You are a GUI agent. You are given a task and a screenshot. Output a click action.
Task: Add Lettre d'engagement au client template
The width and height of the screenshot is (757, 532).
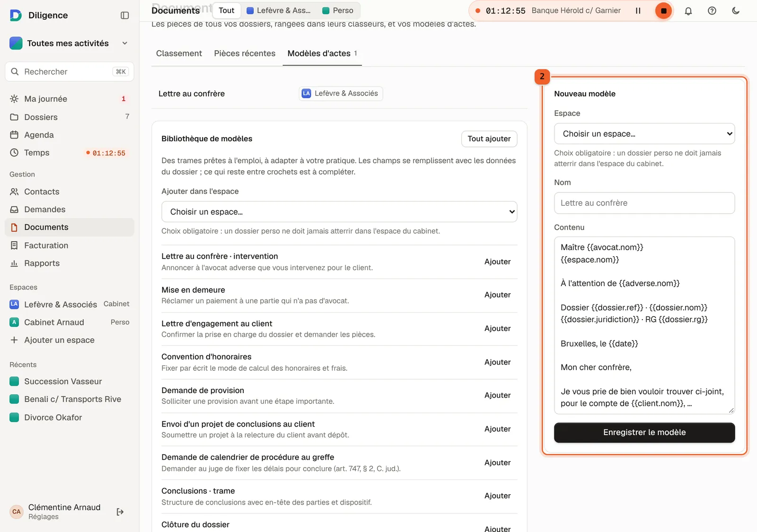[497, 328]
